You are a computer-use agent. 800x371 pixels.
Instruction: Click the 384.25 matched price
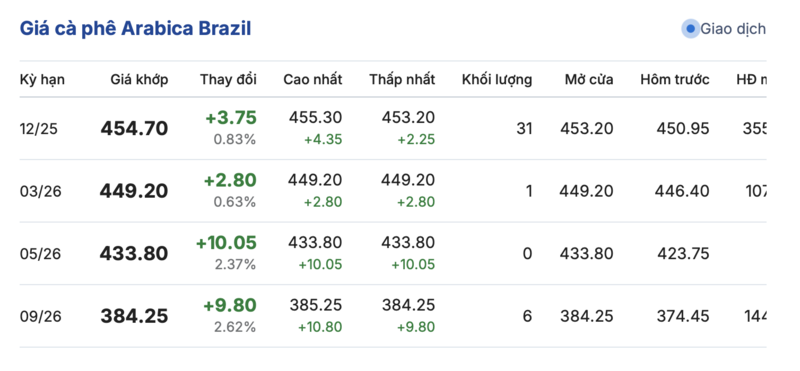134,316
